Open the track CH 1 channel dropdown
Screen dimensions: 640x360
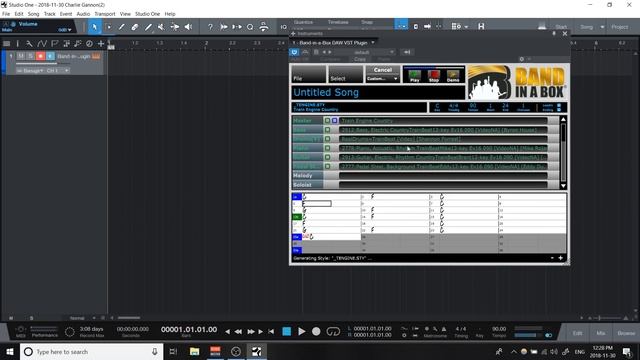click(x=57, y=71)
